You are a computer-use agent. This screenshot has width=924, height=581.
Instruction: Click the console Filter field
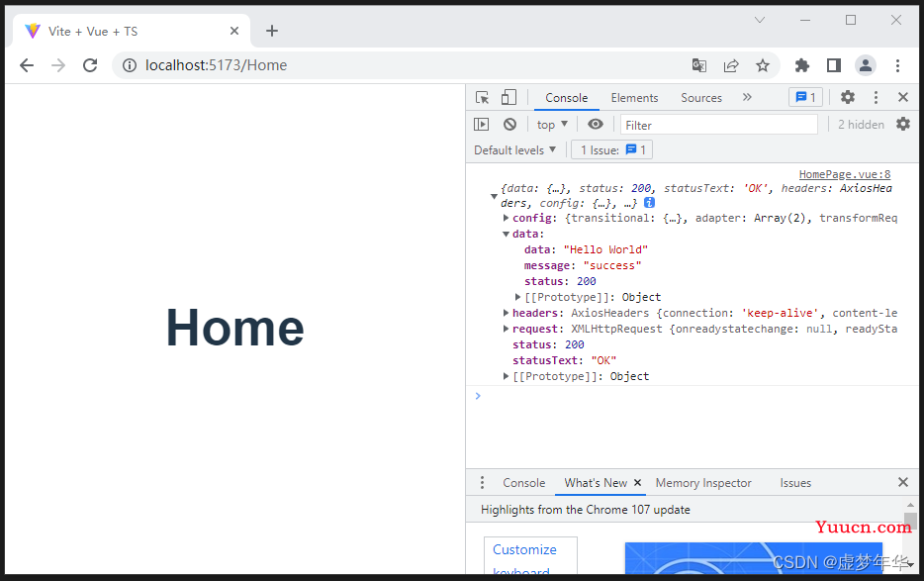719,125
